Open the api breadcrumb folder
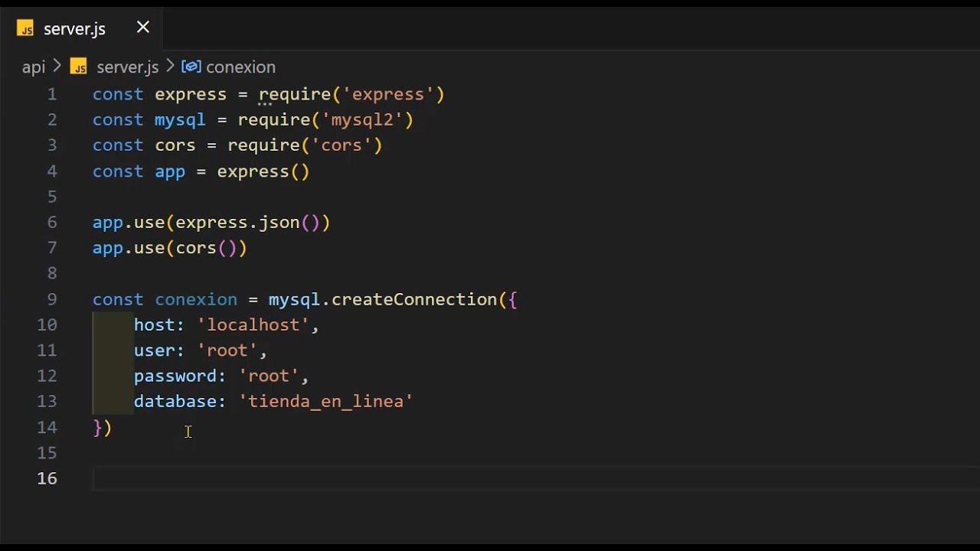The height and width of the screenshot is (551, 980). tap(34, 67)
